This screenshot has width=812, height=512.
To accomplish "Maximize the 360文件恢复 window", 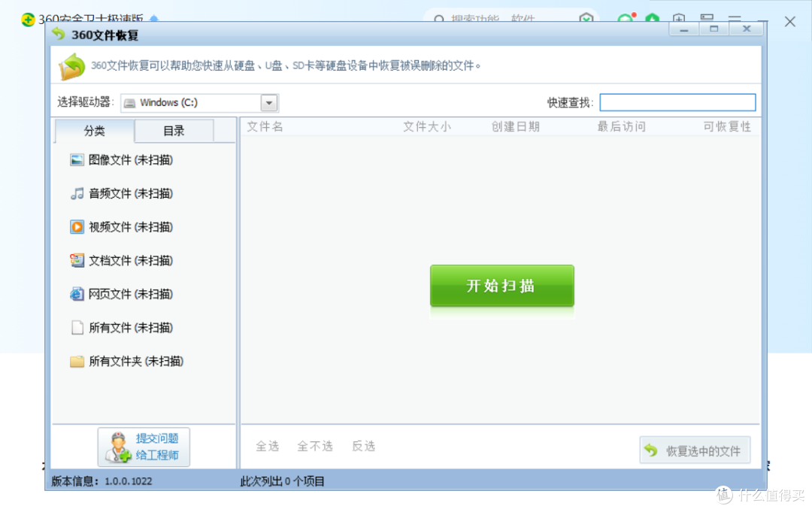I will coord(714,29).
